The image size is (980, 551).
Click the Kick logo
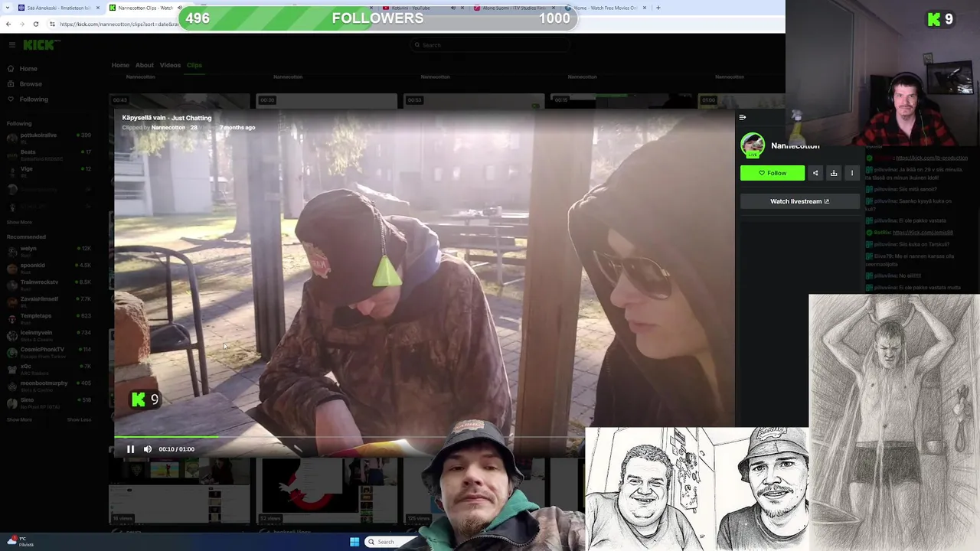pyautogui.click(x=38, y=45)
